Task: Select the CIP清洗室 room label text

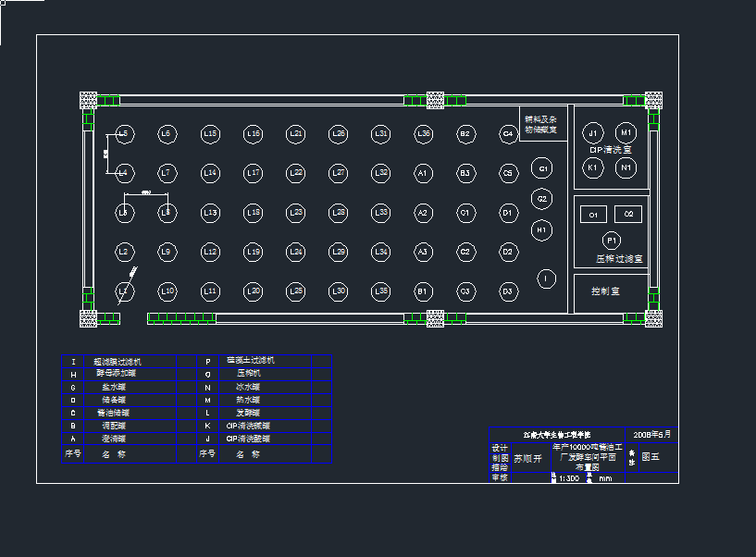Action: 611,149
